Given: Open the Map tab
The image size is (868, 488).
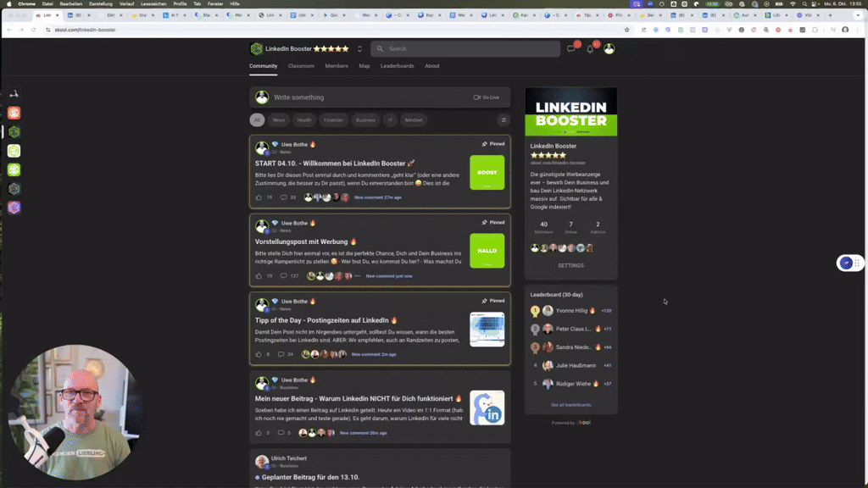Looking at the screenshot, I should [364, 66].
